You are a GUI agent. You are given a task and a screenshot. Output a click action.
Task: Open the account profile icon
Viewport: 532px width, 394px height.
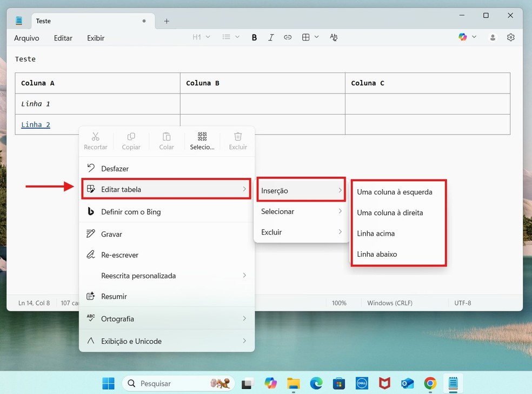tap(493, 37)
